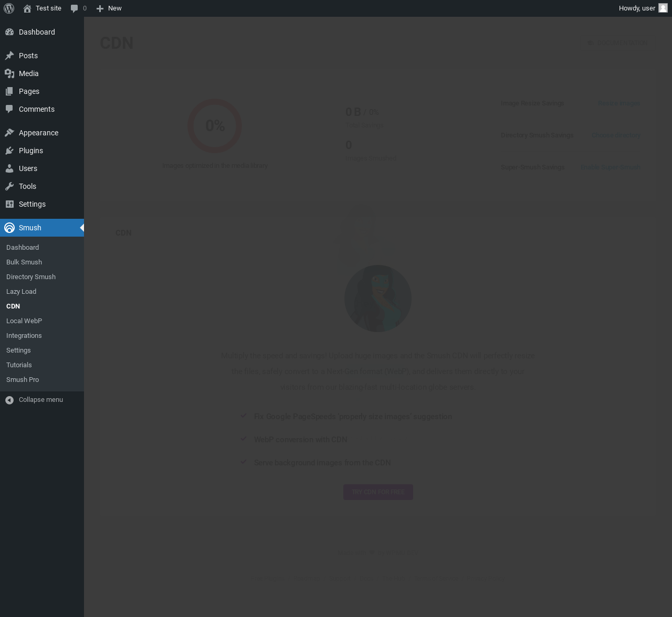Click the Comments speech bubble sidebar icon
Screen dimensions: 672x617
point(9,109)
